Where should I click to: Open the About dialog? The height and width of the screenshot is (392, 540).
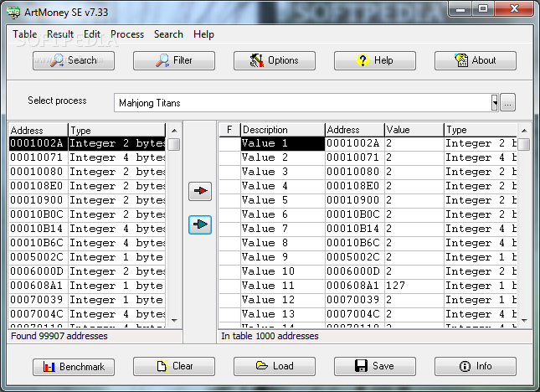point(476,60)
